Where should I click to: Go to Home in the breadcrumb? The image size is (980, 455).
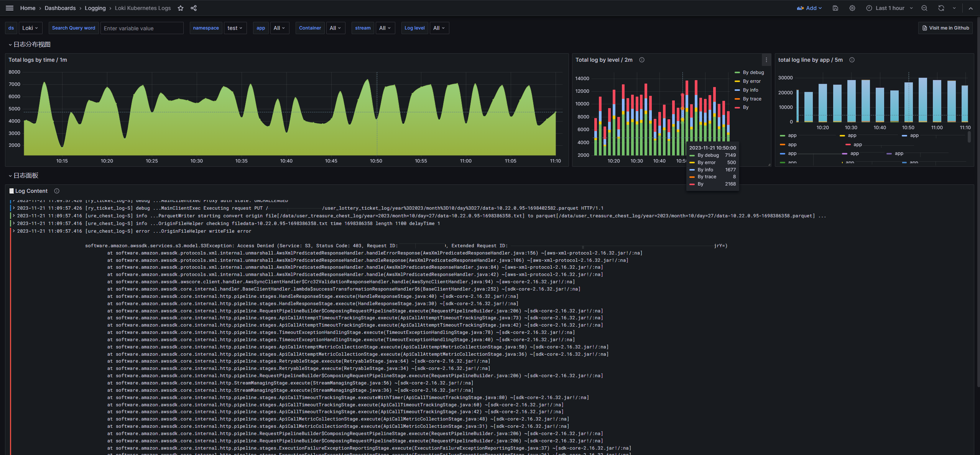[x=28, y=8]
